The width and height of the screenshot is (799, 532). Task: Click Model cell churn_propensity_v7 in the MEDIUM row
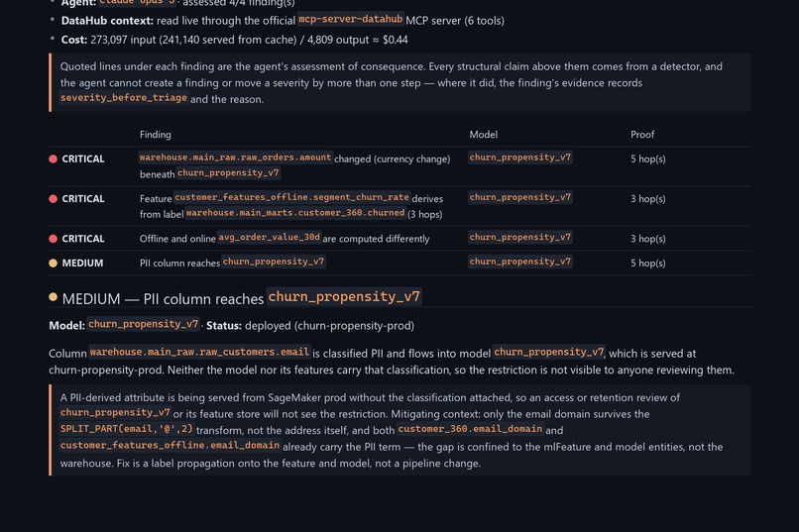[520, 262]
